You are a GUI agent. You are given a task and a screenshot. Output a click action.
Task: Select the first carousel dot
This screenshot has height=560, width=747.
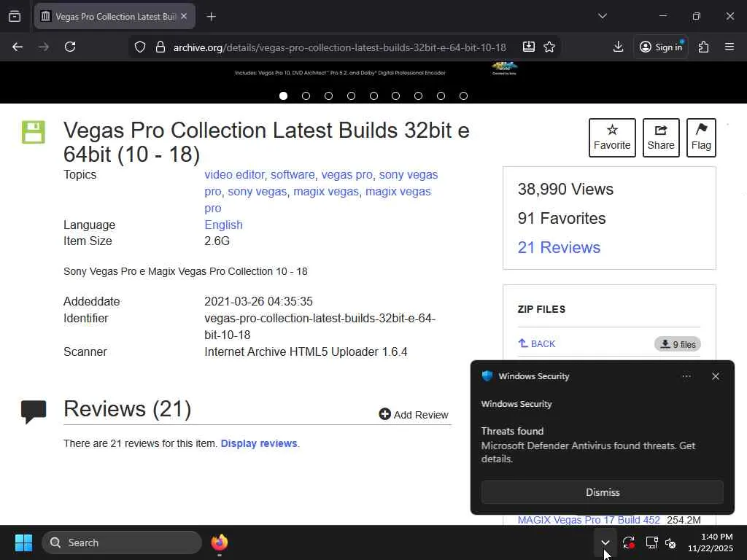click(284, 96)
